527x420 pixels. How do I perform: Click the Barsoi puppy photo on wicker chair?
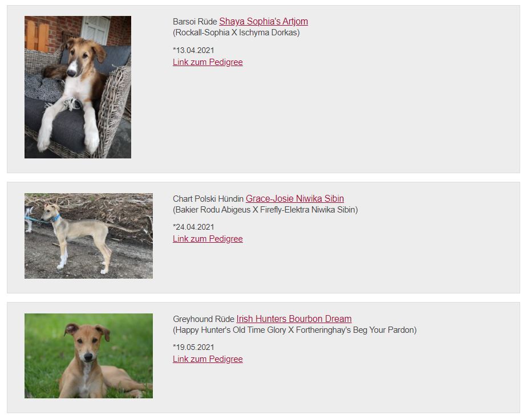tap(78, 87)
